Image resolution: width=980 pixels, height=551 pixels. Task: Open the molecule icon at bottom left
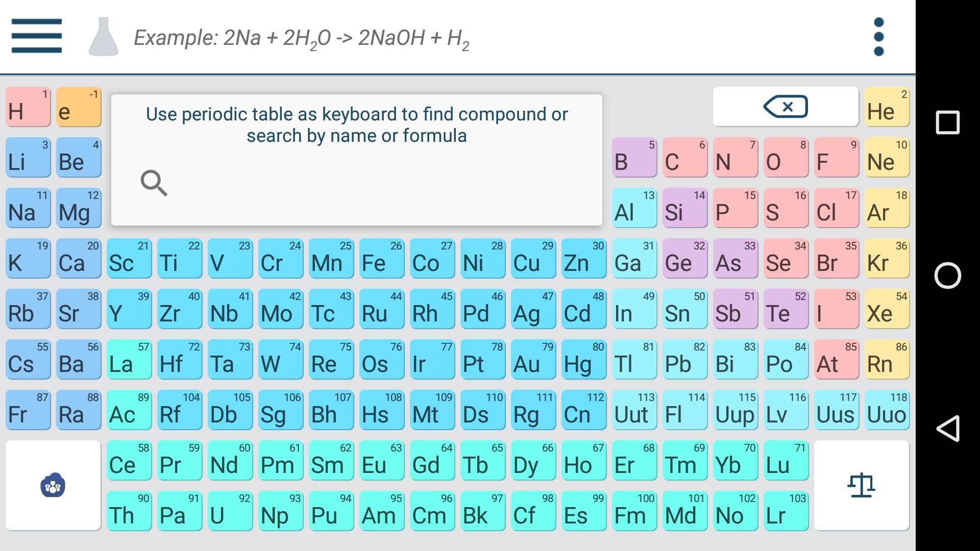click(x=53, y=485)
